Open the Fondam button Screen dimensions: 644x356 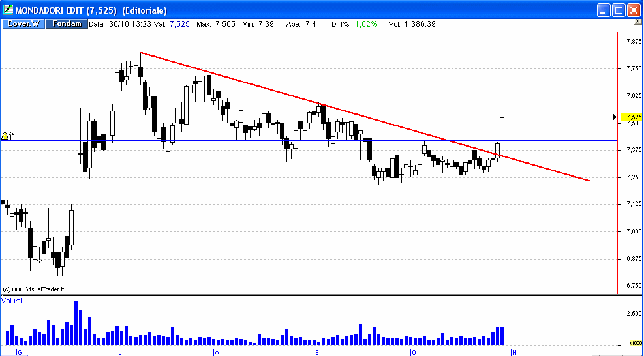pos(67,24)
